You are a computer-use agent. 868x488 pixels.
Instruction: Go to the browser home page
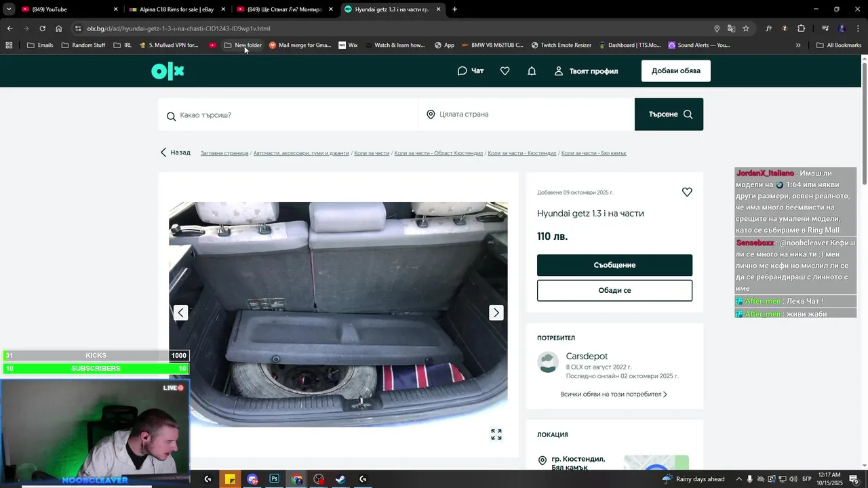pos(59,28)
